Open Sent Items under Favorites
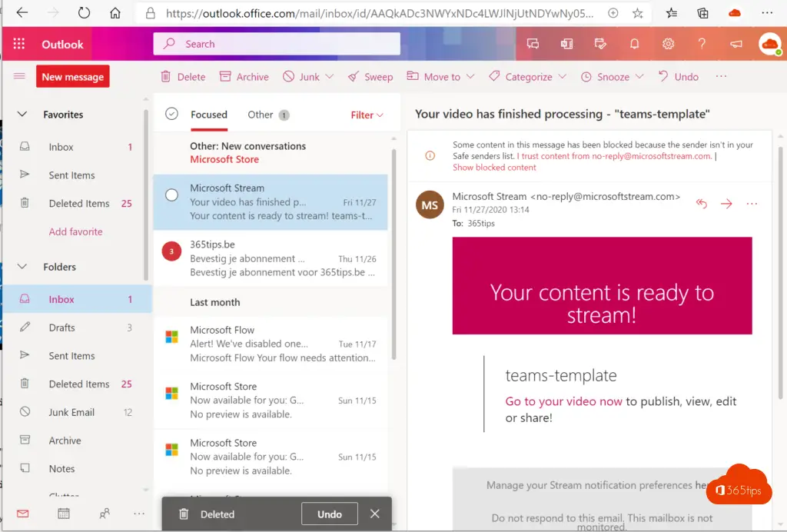 click(78, 175)
